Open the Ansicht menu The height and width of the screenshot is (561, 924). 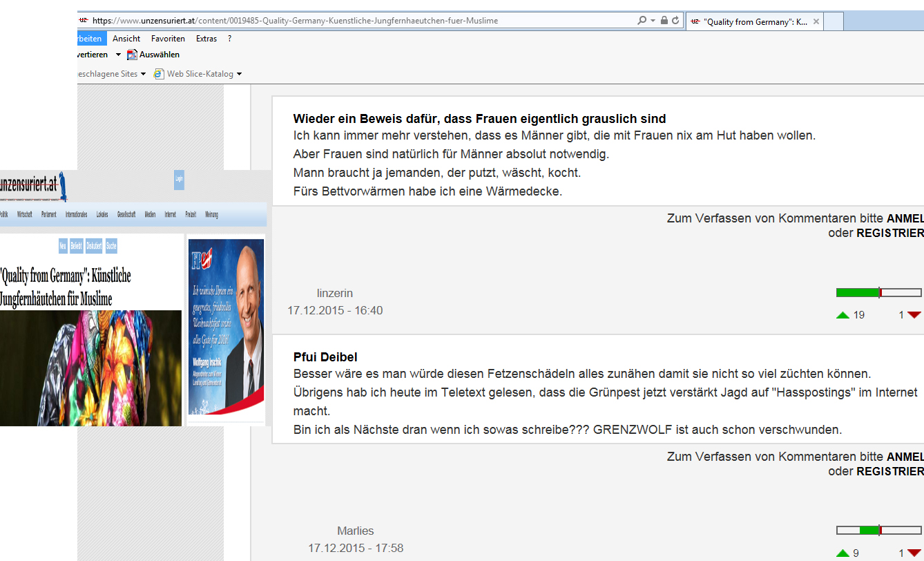pos(126,39)
